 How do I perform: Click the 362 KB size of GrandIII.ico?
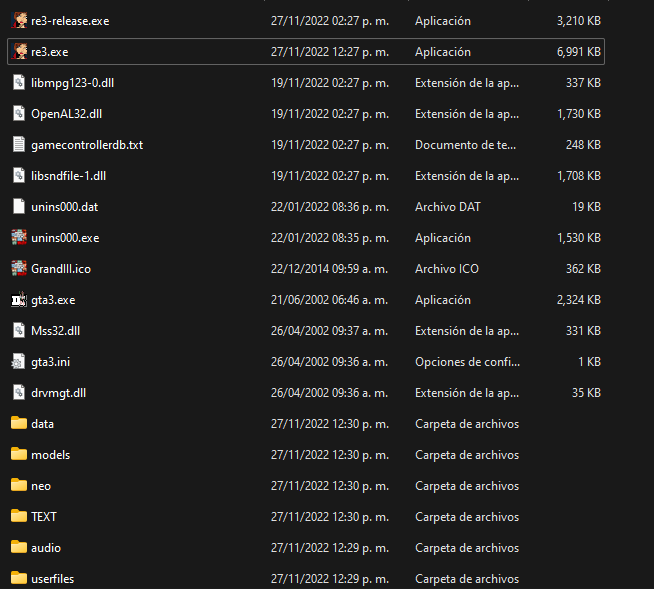[583, 269]
